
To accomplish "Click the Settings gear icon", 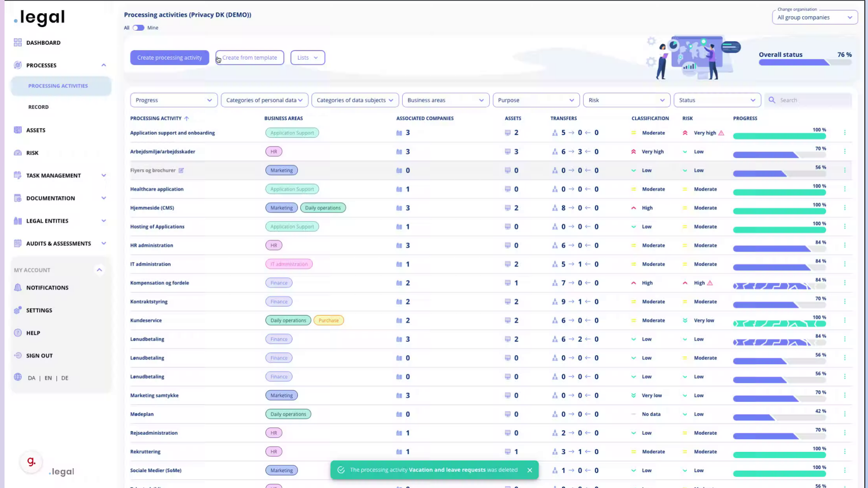I will 18,310.
